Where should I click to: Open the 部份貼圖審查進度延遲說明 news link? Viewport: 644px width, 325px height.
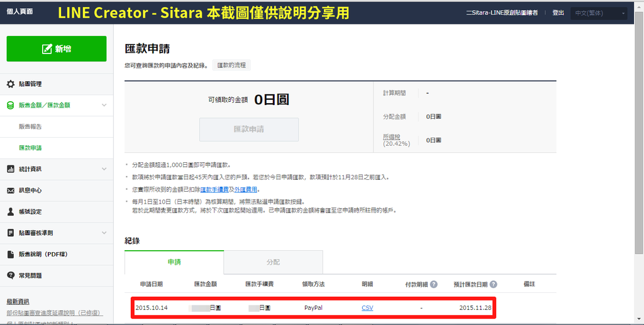tap(55, 313)
